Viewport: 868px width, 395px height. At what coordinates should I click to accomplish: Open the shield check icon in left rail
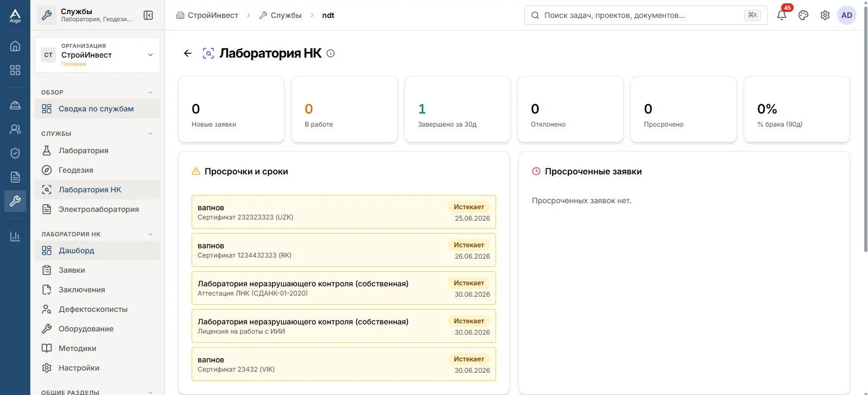[x=15, y=153]
